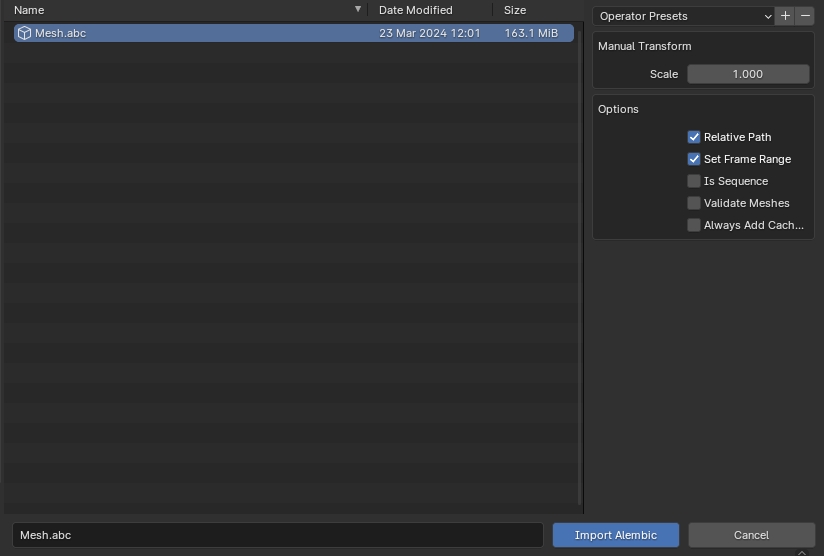Image resolution: width=824 pixels, height=556 pixels.
Task: Enable the Always Add Cache checkbox
Action: 694,225
